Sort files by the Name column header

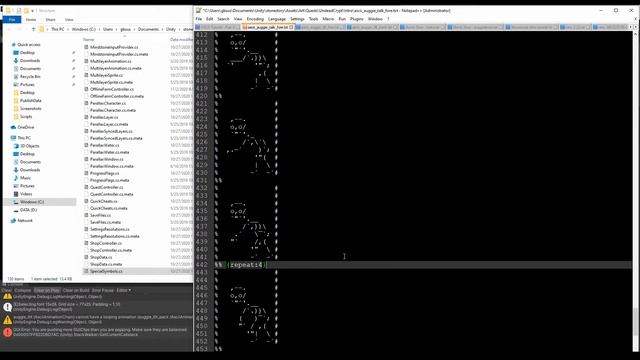[x=89, y=40]
